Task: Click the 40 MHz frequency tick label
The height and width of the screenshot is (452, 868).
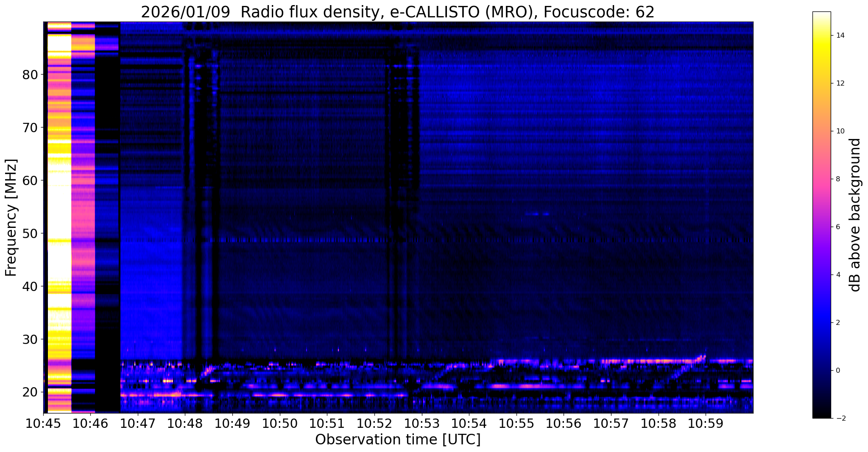Action: click(30, 286)
